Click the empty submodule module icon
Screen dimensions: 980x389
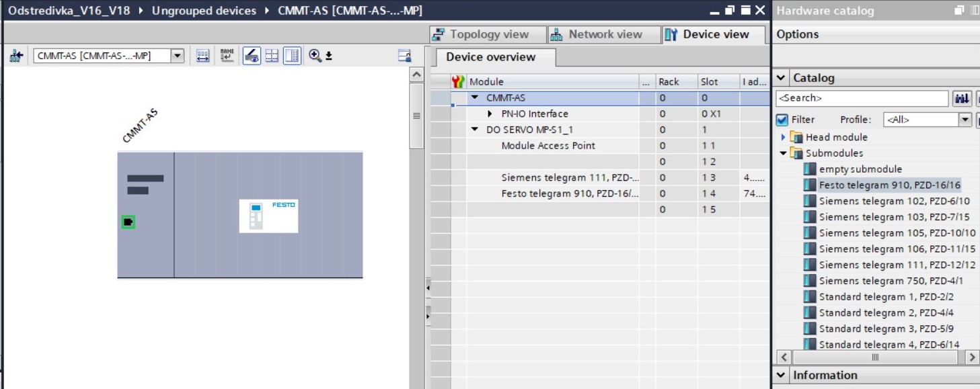coord(809,169)
